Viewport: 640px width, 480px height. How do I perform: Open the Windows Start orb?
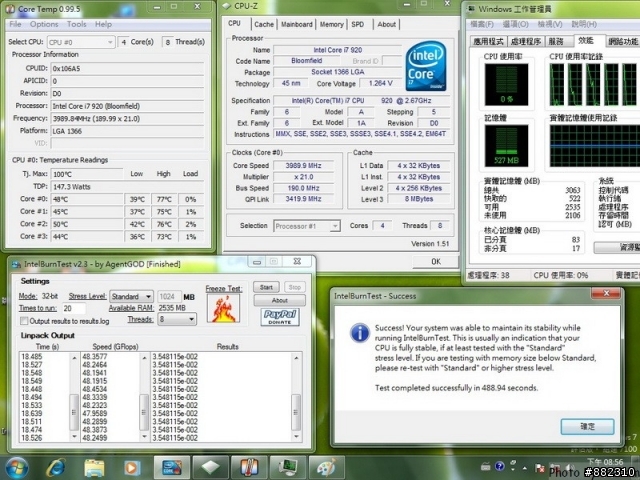16,468
